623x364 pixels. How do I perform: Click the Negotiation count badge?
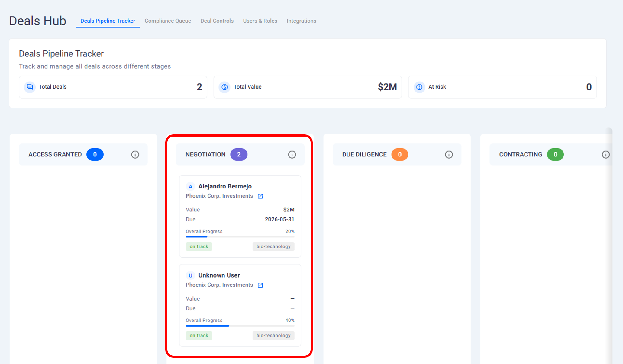point(239,155)
